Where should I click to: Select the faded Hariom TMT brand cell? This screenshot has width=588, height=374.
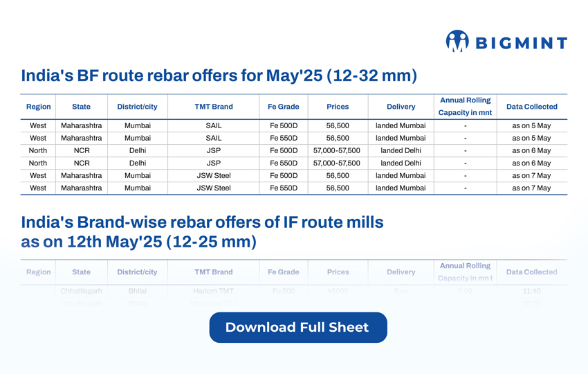[x=214, y=292]
